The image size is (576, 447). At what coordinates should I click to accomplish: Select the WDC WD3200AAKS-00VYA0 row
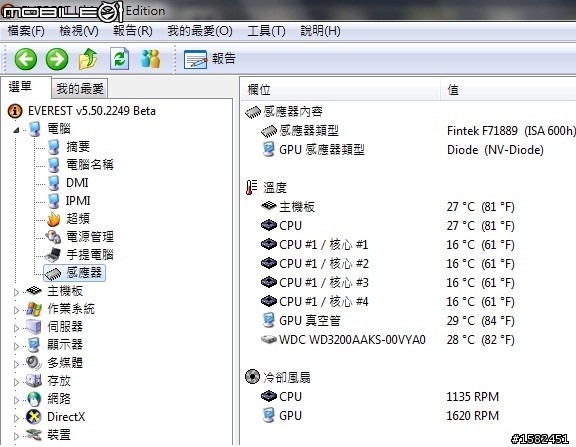click(x=388, y=340)
